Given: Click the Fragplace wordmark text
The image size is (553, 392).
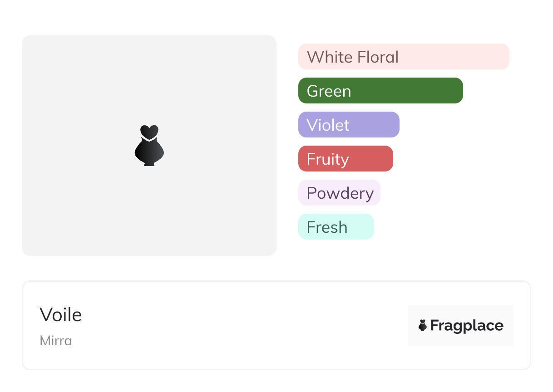Looking at the screenshot, I should point(467,326).
